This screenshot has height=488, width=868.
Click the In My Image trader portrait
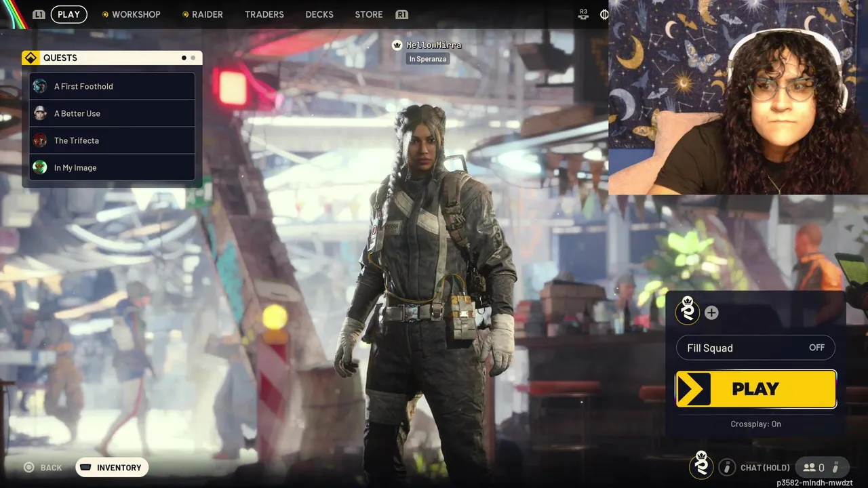[x=40, y=167]
